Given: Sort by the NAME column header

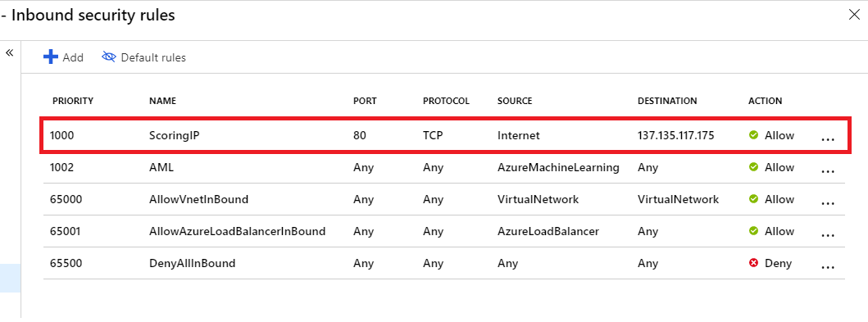Looking at the screenshot, I should tap(162, 102).
